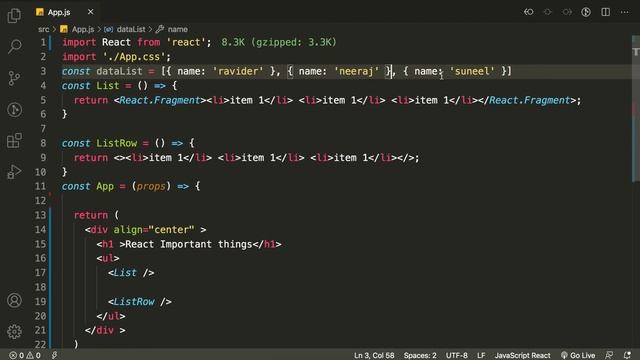The height and width of the screenshot is (360, 640).
Task: Click the 'neeraj' string on line 3
Action: pos(357,71)
